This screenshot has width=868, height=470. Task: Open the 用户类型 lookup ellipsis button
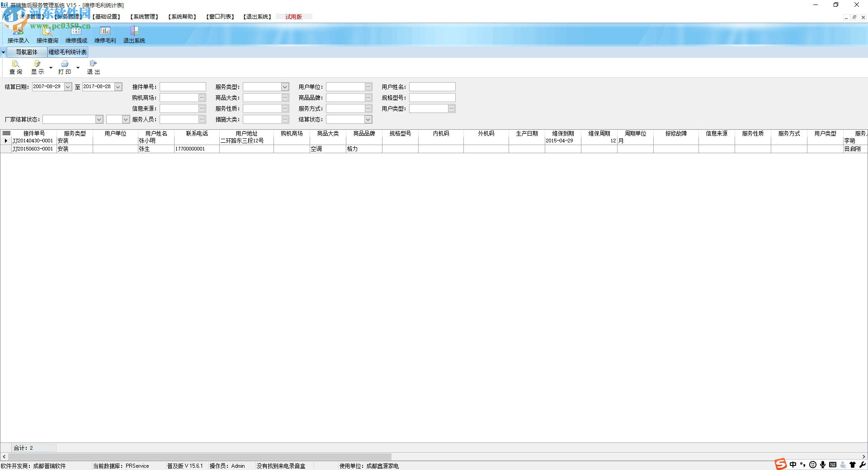tap(452, 108)
